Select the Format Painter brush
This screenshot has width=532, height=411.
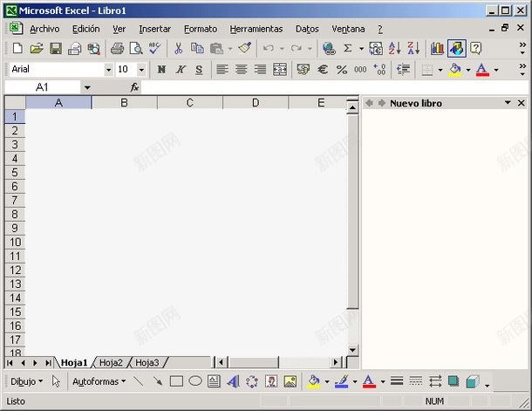point(244,48)
